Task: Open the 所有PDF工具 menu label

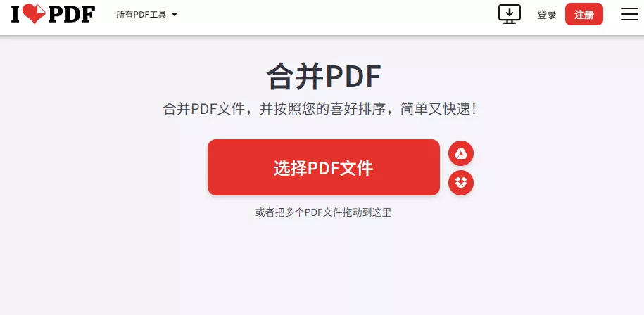Action: [141, 15]
